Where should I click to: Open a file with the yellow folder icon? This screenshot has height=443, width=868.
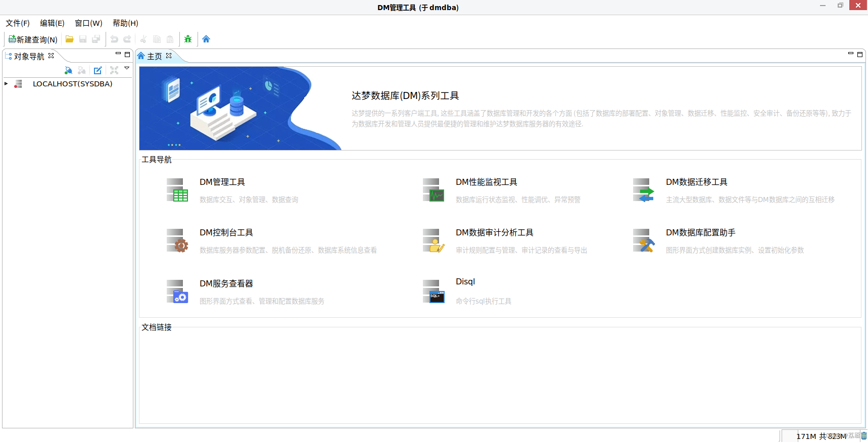[70, 39]
